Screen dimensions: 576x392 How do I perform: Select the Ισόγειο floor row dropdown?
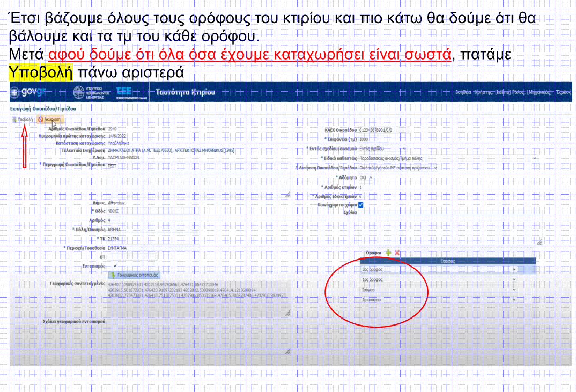[439, 290]
